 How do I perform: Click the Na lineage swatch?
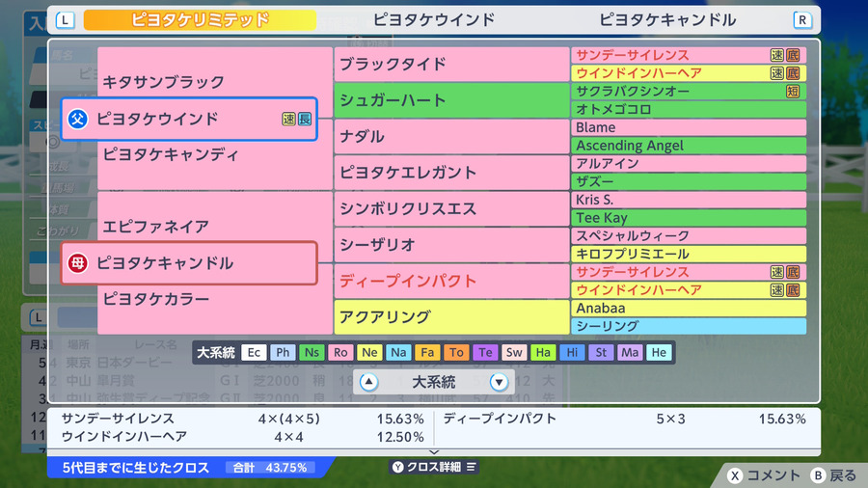[398, 352]
